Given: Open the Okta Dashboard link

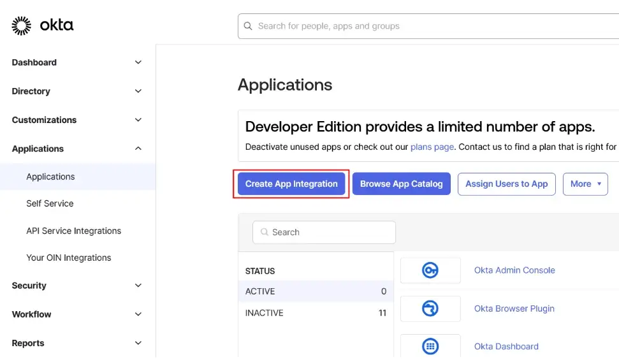Looking at the screenshot, I should pos(506,346).
